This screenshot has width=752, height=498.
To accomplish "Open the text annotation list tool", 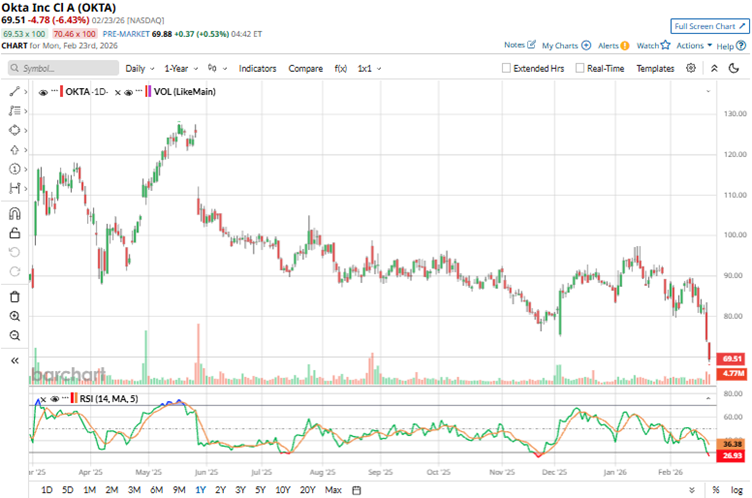I will coord(15,111).
